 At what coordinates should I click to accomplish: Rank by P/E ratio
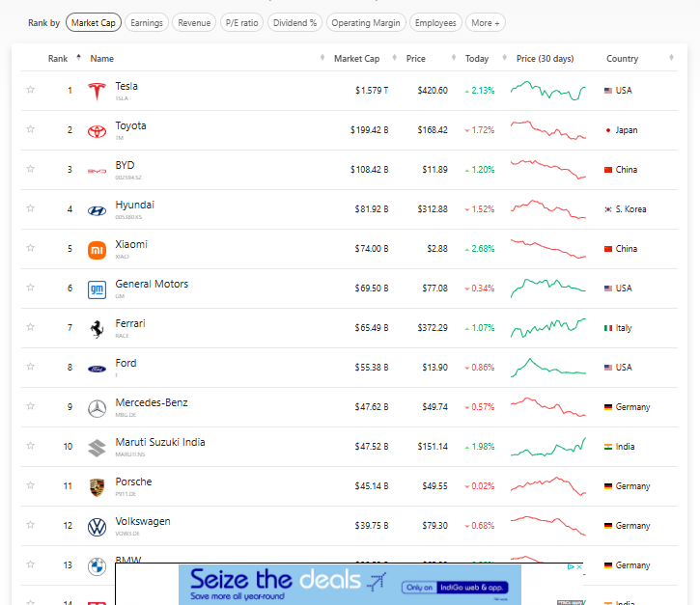[241, 23]
